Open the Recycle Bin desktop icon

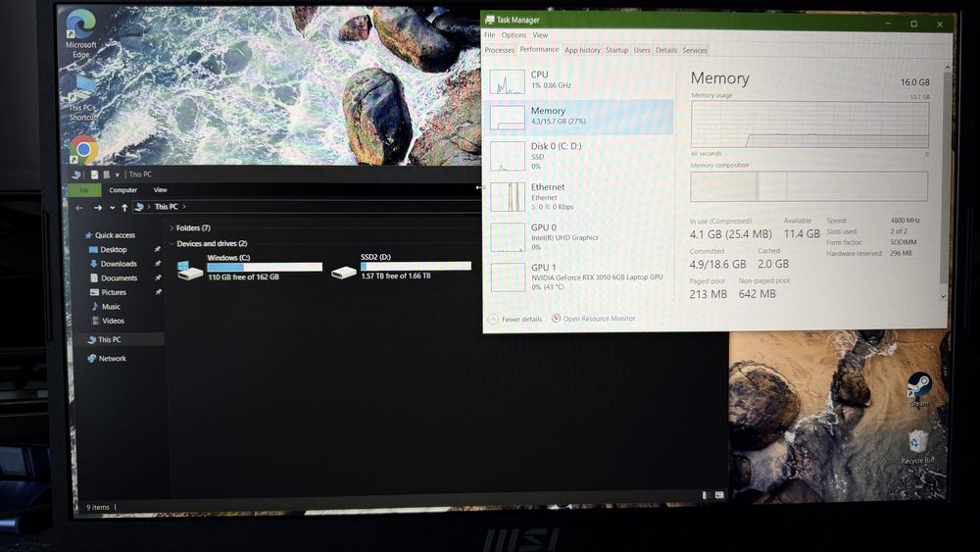click(917, 446)
